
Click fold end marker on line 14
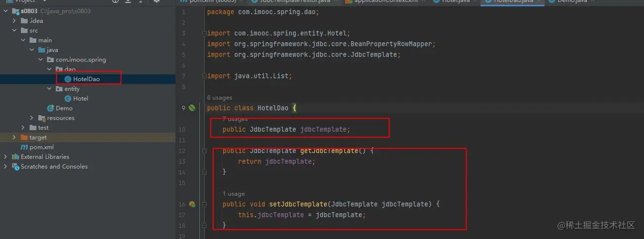click(x=205, y=172)
